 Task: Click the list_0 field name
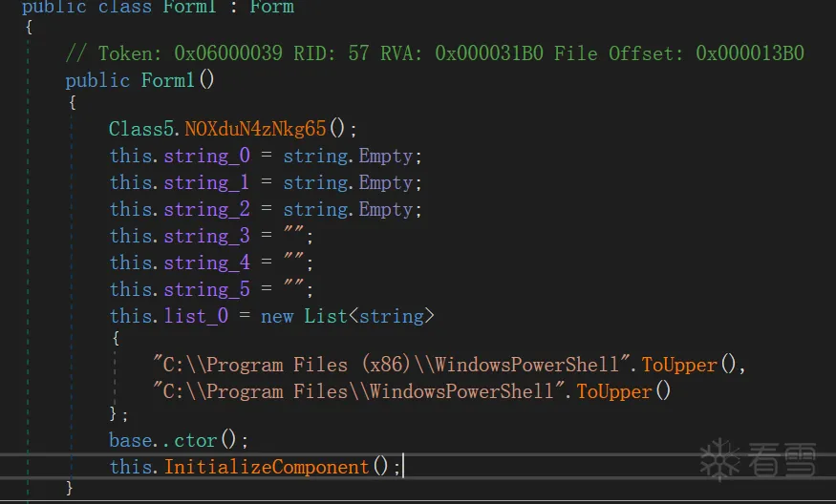tap(196, 316)
